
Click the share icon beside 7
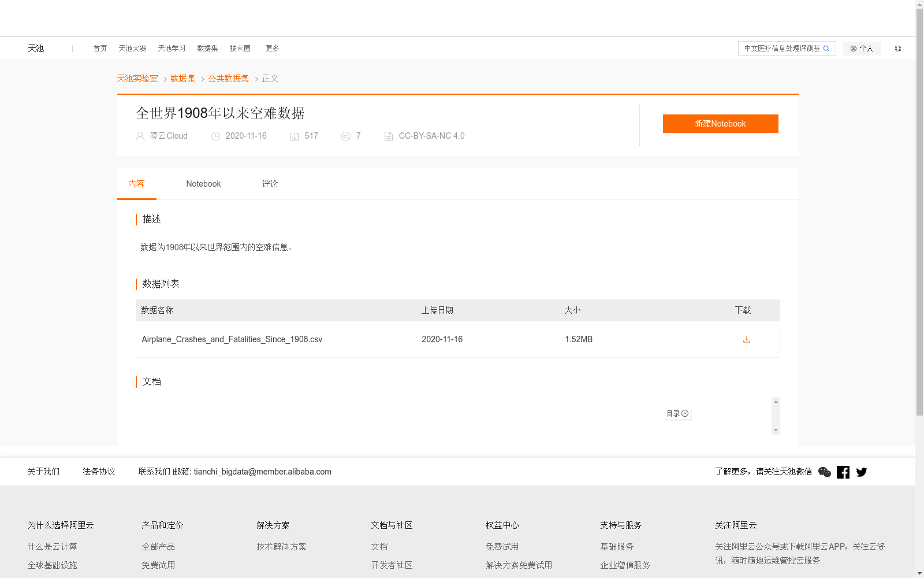pos(346,136)
